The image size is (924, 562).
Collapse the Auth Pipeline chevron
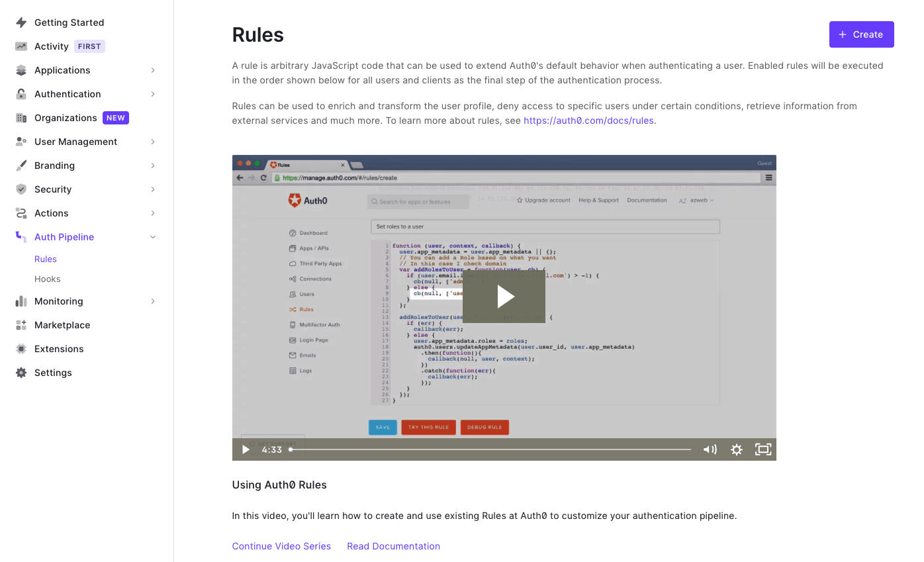(x=153, y=237)
